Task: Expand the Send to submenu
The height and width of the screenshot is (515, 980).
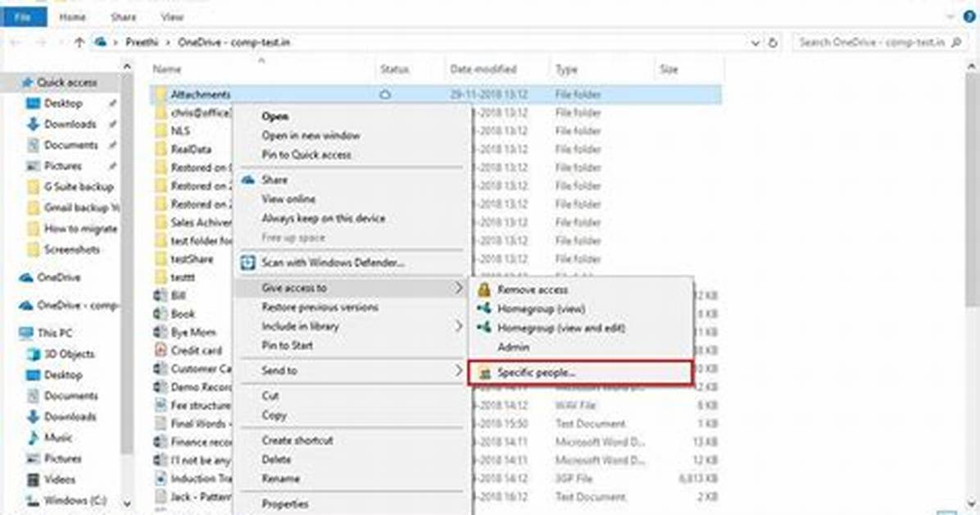Action: coord(352,371)
